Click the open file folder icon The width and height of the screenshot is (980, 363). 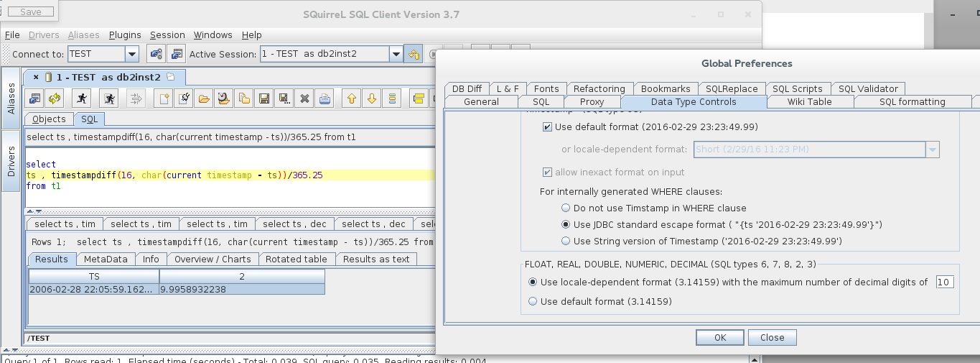pyautogui.click(x=205, y=98)
